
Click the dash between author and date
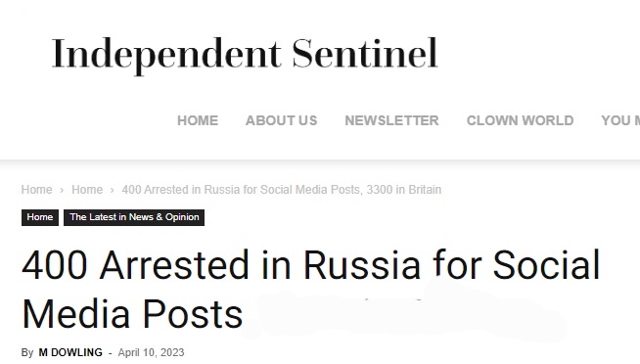coord(111,353)
